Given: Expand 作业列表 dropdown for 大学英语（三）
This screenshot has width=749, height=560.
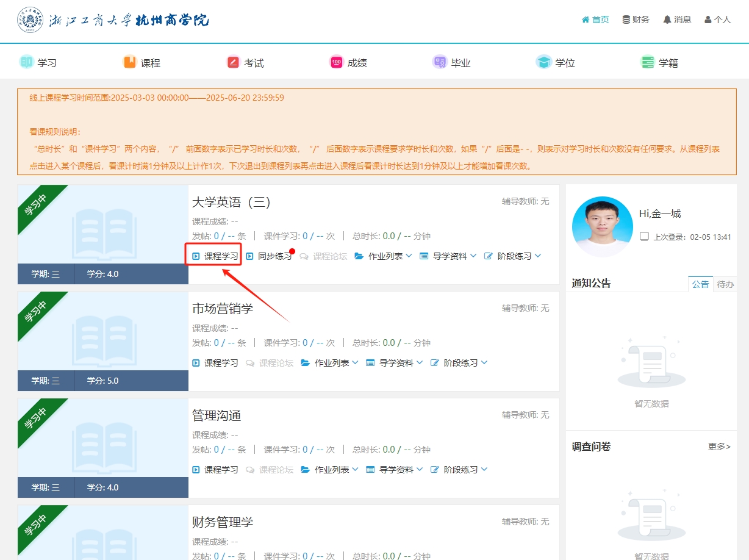Looking at the screenshot, I should pyautogui.click(x=383, y=256).
